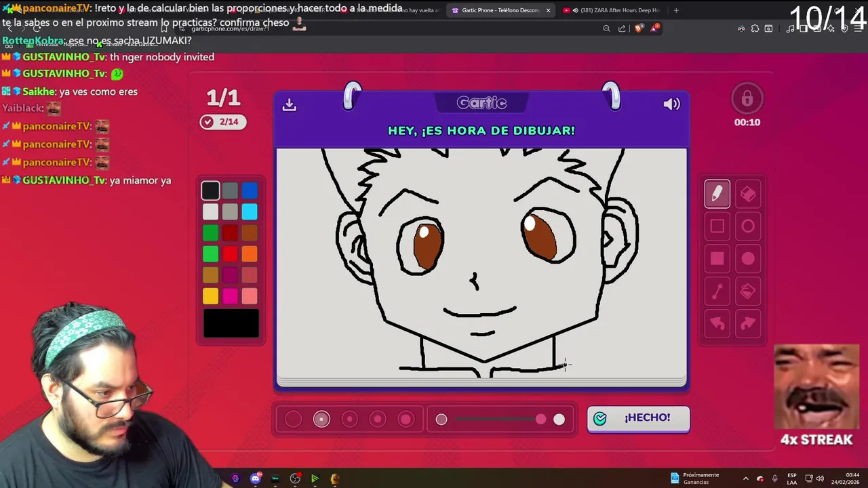Image resolution: width=868 pixels, height=488 pixels.
Task: Pick the bright red color swatch
Action: [x=230, y=254]
